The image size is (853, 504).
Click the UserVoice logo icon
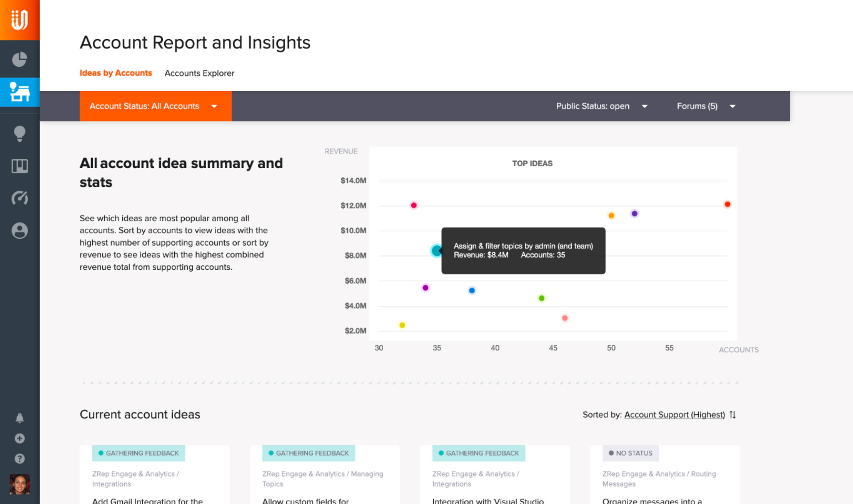(20, 20)
